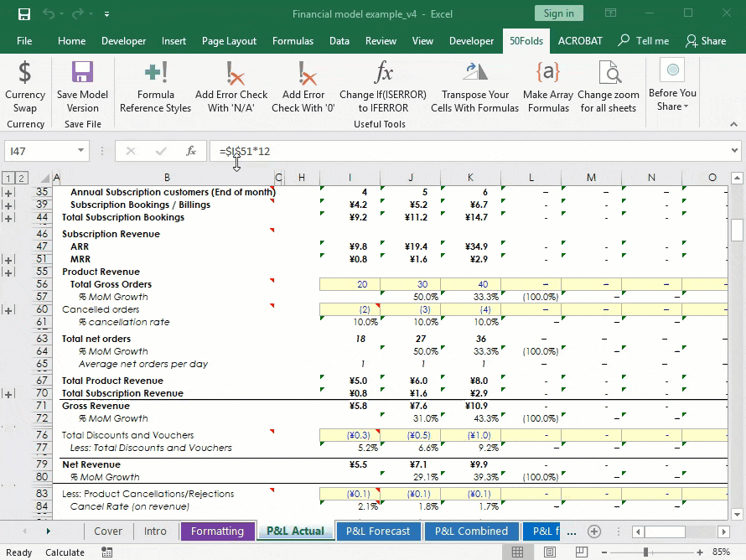Click sheet tab scroll right arrow
Image resolution: width=746 pixels, height=560 pixels.
[x=48, y=531]
